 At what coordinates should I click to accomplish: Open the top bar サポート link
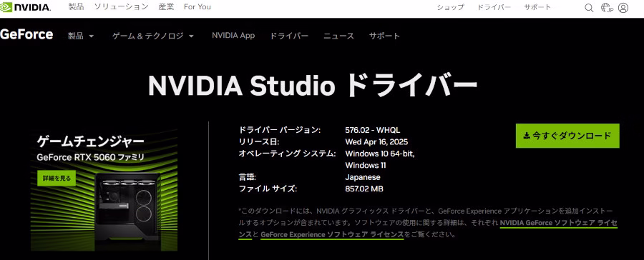537,7
